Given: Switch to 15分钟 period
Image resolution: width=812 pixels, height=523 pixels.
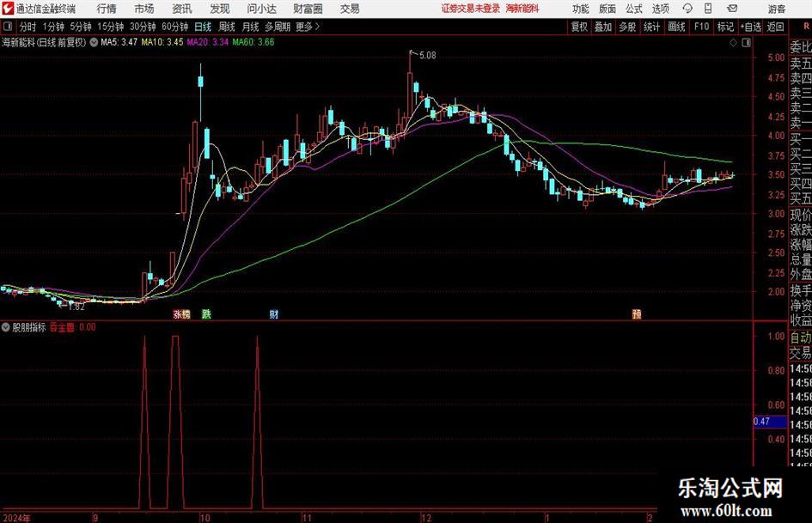Looking at the screenshot, I should [x=111, y=27].
